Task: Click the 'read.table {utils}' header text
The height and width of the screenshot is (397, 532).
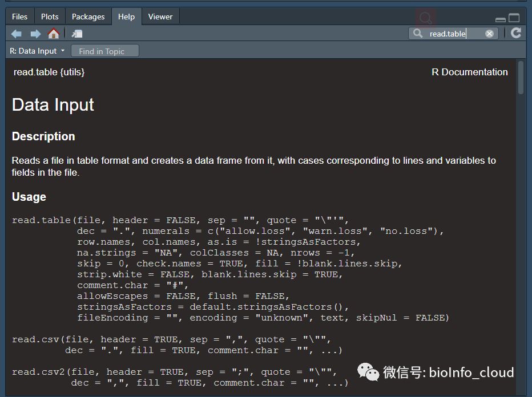Action: (x=49, y=72)
